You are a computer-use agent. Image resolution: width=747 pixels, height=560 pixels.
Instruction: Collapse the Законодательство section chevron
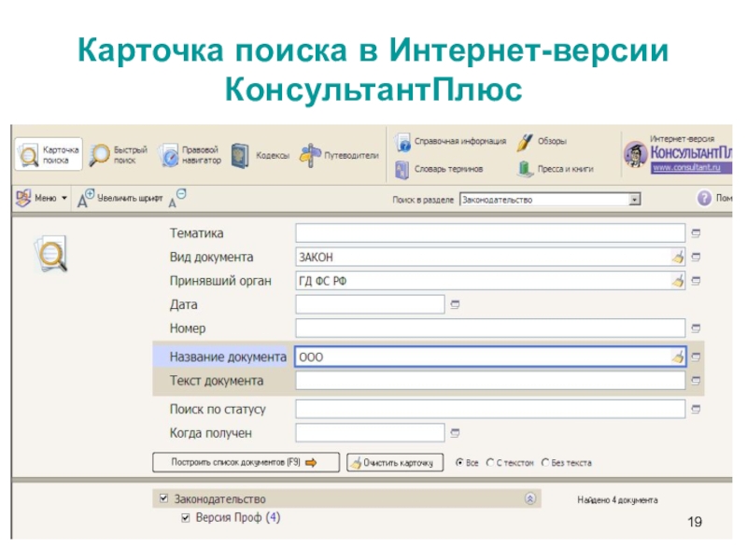pos(530,498)
